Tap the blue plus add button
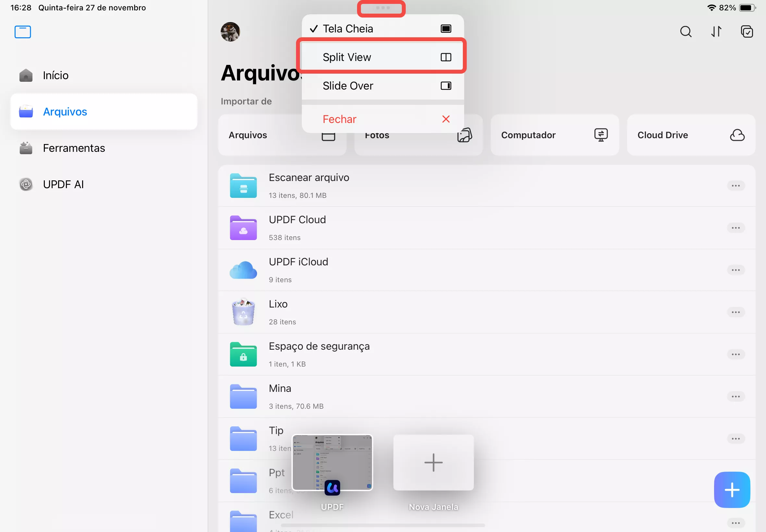766x532 pixels. point(732,489)
